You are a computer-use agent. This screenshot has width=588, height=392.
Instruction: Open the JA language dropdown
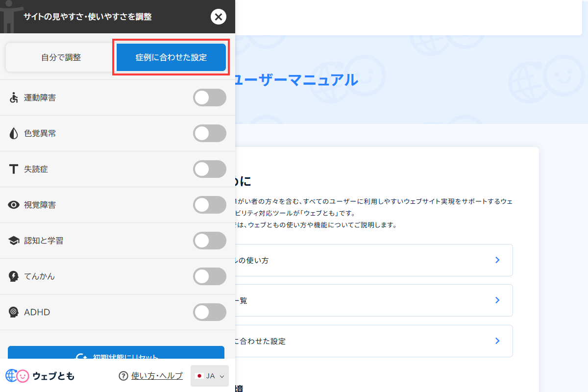click(x=210, y=375)
